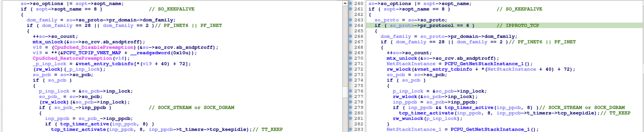The height and width of the screenshot is (132, 644).
Task: Toggle breakpoint dot on line 280
Action: [x=350, y=113]
